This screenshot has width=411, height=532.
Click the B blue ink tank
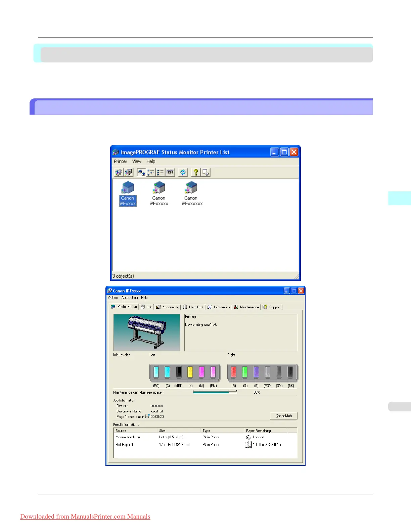coord(256,372)
